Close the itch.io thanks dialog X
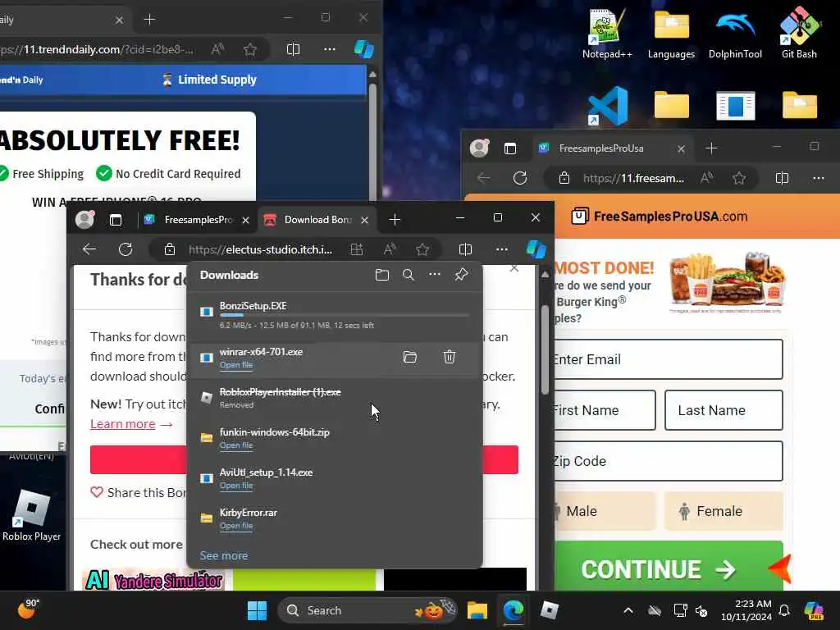The image size is (840, 630). click(x=514, y=267)
